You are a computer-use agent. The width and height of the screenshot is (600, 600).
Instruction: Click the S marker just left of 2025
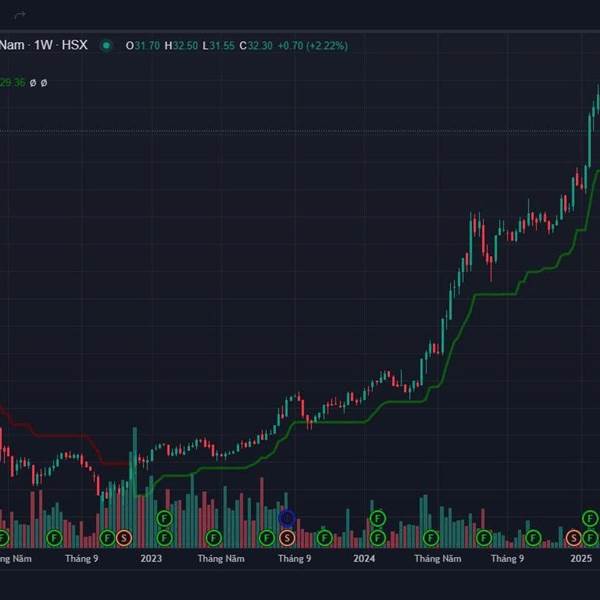click(x=573, y=538)
